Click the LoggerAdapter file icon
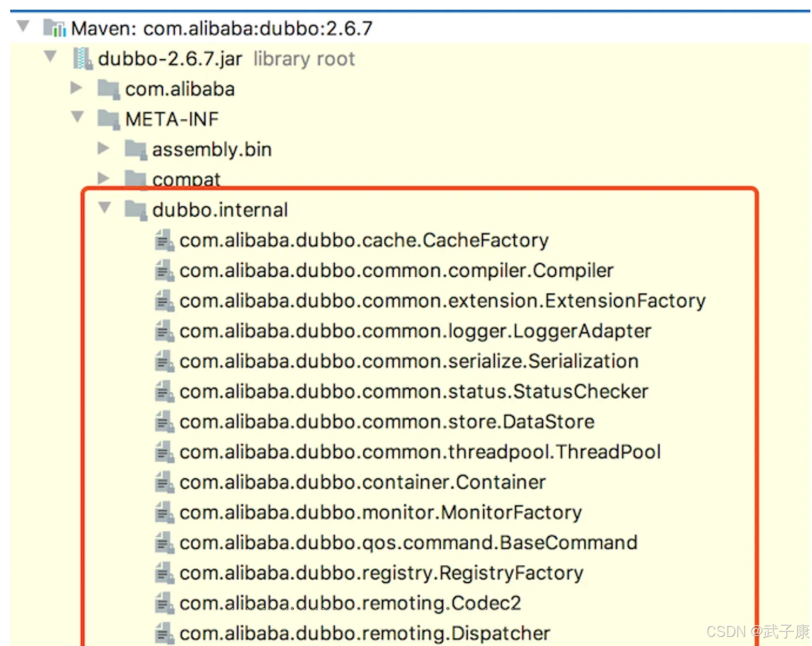The width and height of the screenshot is (812, 646). pos(164,331)
